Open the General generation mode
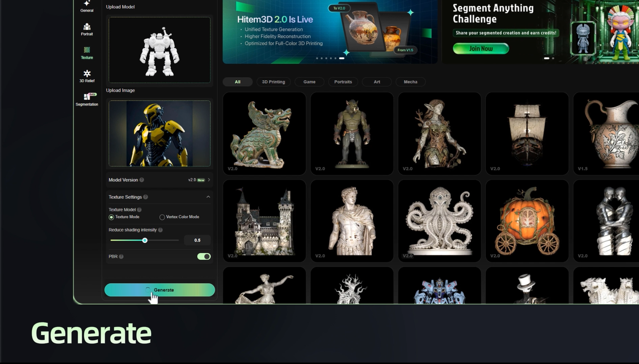Screen dimensions: 639x364 click(87, 6)
